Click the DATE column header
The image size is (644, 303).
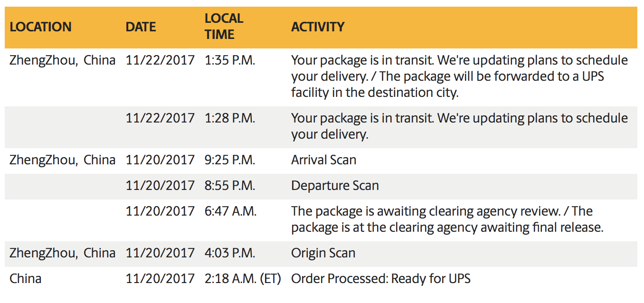141,27
